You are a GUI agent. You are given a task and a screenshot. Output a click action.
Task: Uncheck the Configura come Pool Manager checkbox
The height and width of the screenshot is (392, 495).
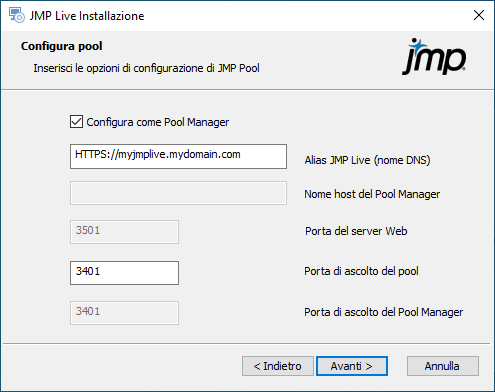click(x=76, y=122)
